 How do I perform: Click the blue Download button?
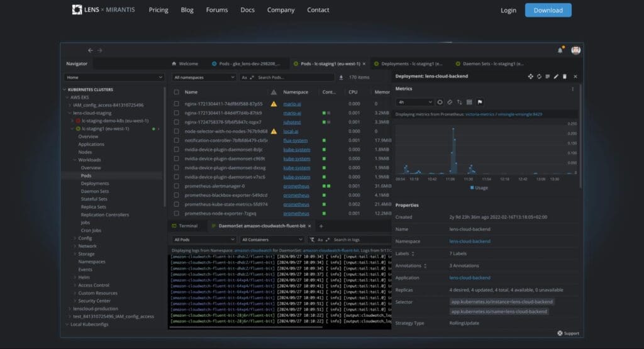(548, 10)
